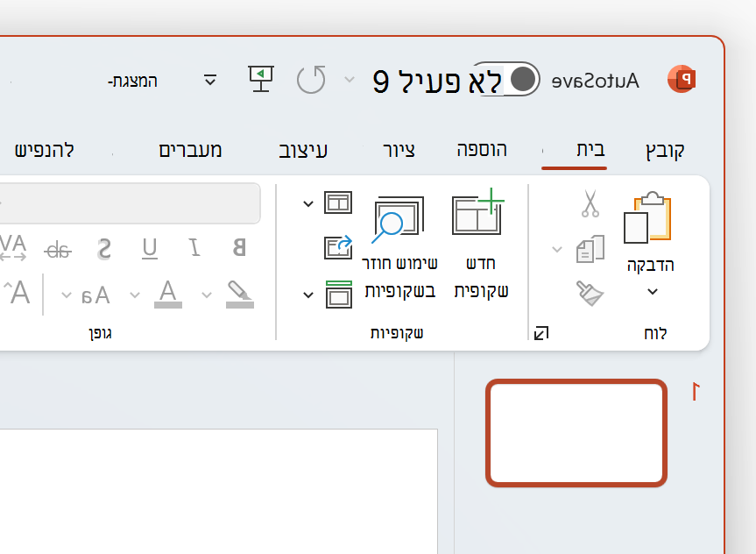Open the Section dropdown arrow
Viewport: 756px width, 554px height.
click(x=308, y=295)
